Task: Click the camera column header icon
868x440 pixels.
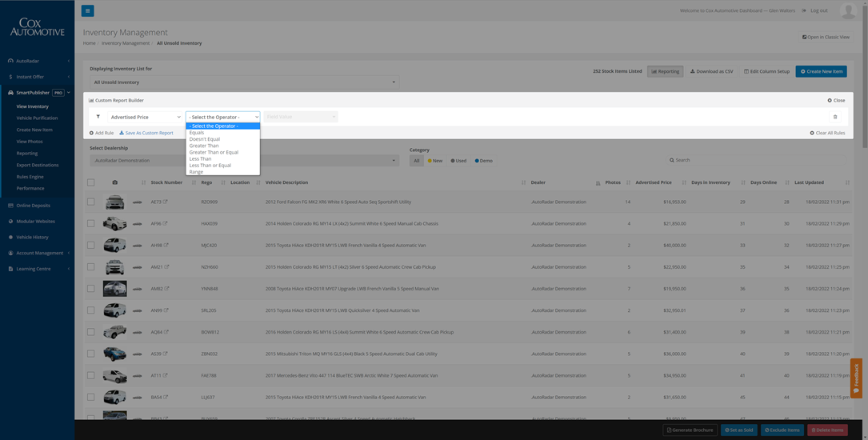Action: tap(114, 182)
